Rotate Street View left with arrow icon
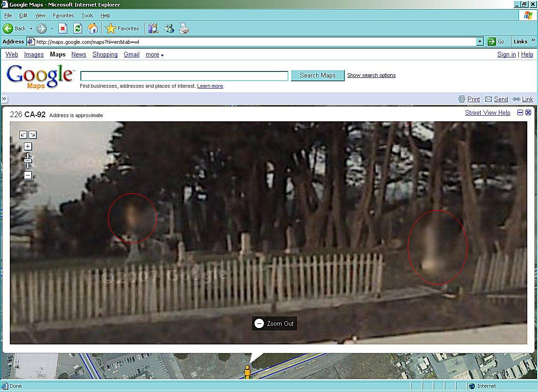 23,134
